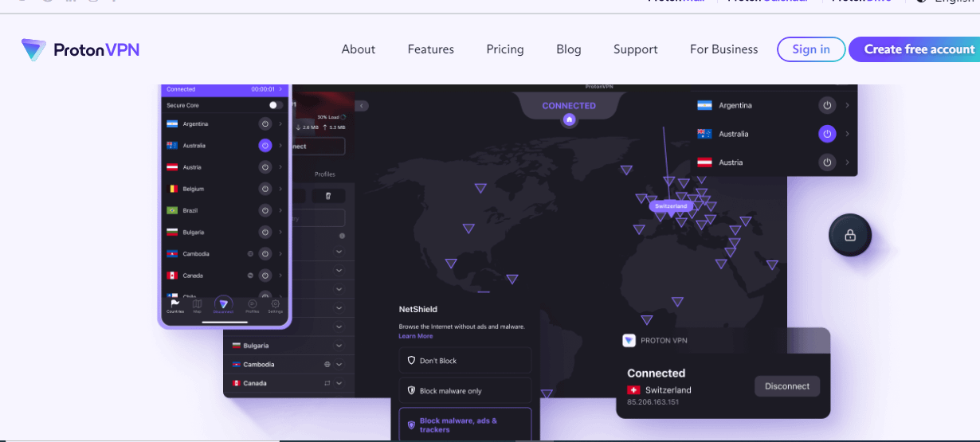The width and height of the screenshot is (980, 442).
Task: Select Countries tab in phone bottom bar
Action: (175, 307)
